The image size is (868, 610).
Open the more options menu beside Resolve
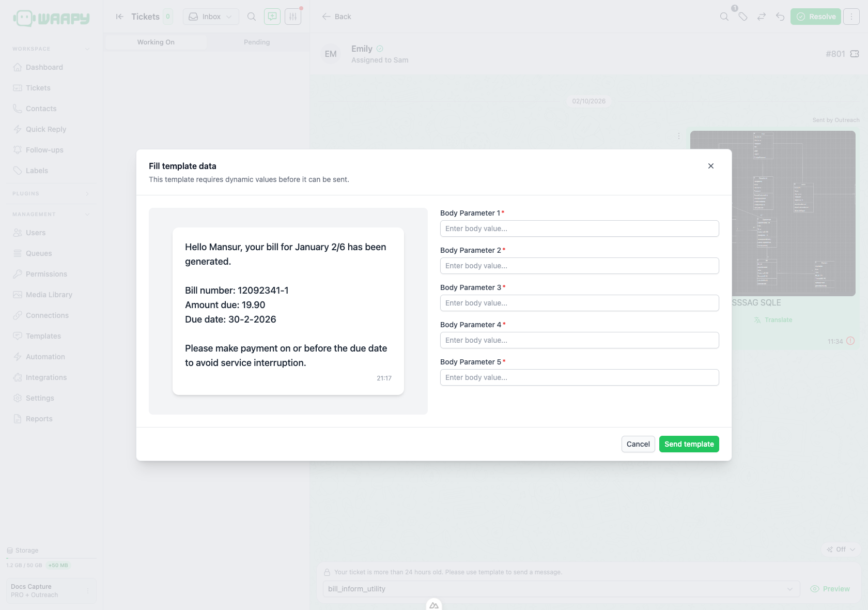click(x=851, y=17)
